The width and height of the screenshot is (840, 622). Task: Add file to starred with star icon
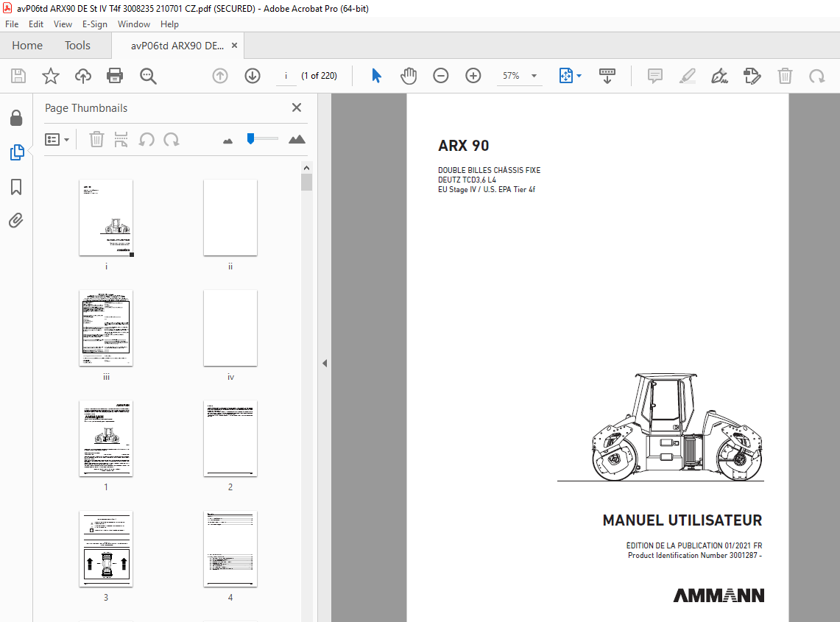50,76
